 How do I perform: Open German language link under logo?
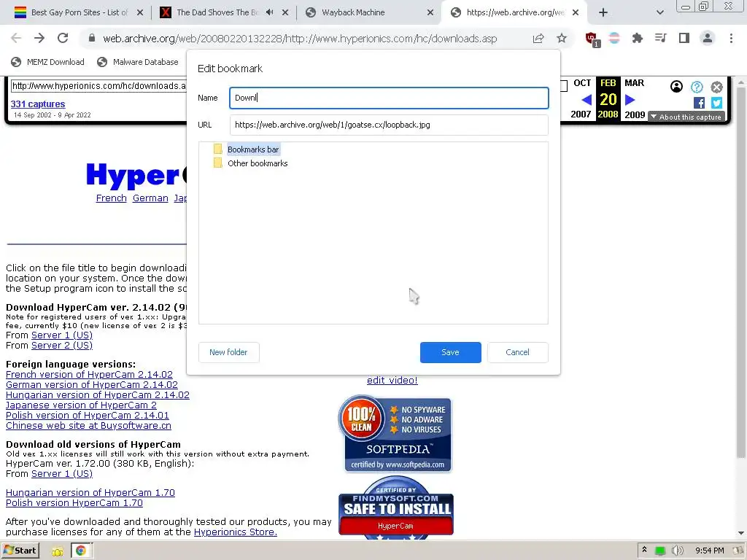[150, 198]
